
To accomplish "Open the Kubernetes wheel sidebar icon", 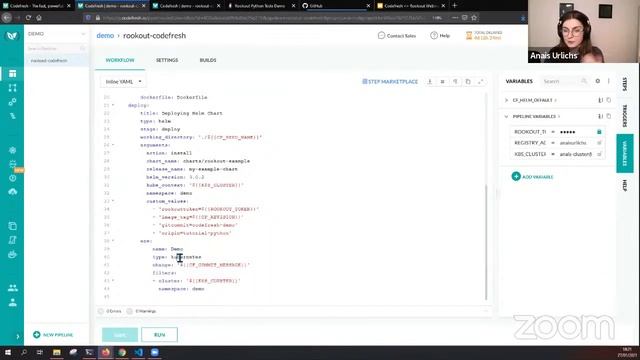I will (13, 150).
